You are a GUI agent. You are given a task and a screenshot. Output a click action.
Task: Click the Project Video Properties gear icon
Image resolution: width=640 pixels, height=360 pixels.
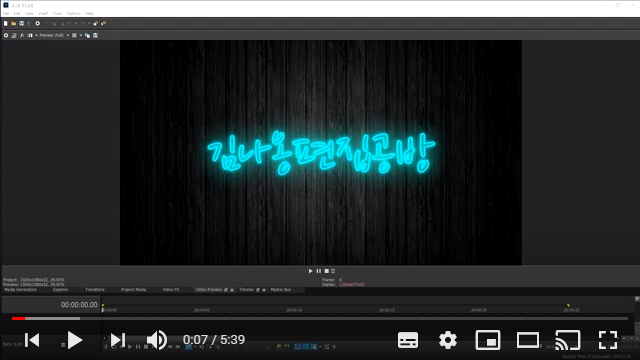(x=6, y=36)
